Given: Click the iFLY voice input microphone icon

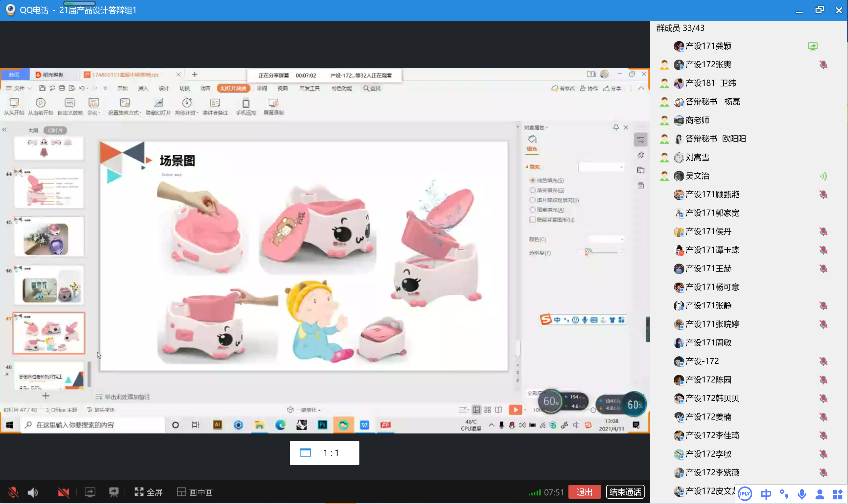Looking at the screenshot, I should point(802,494).
